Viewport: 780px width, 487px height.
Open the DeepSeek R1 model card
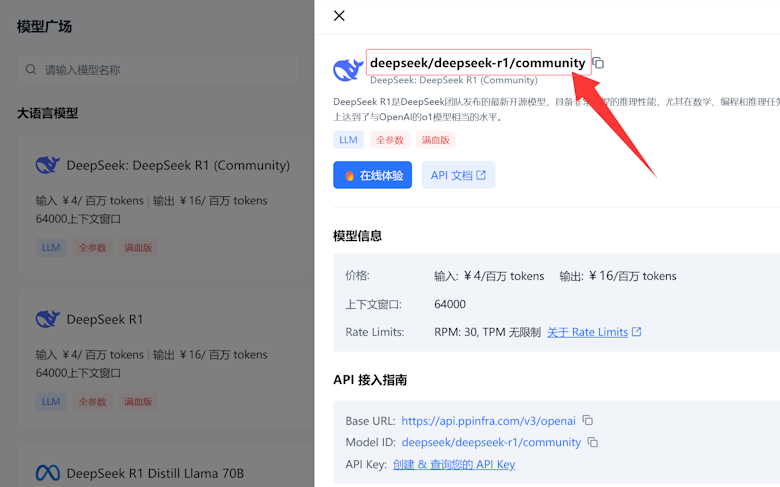coord(166,359)
